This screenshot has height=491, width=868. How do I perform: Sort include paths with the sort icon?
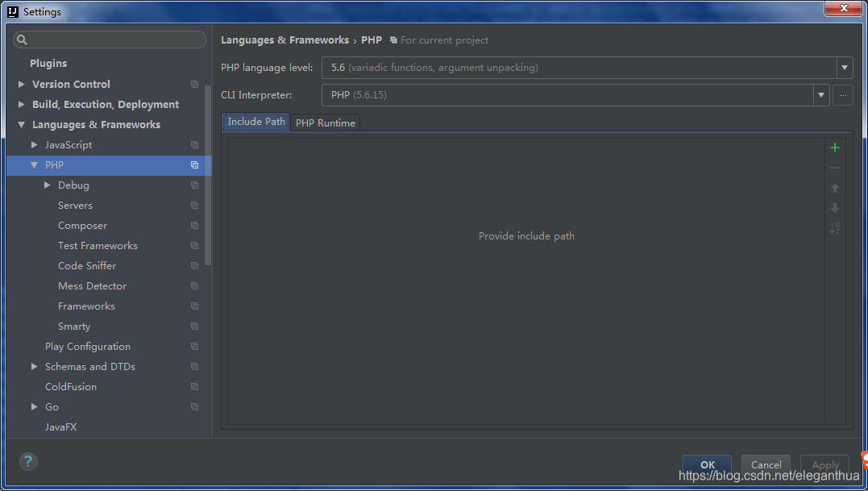tap(835, 227)
